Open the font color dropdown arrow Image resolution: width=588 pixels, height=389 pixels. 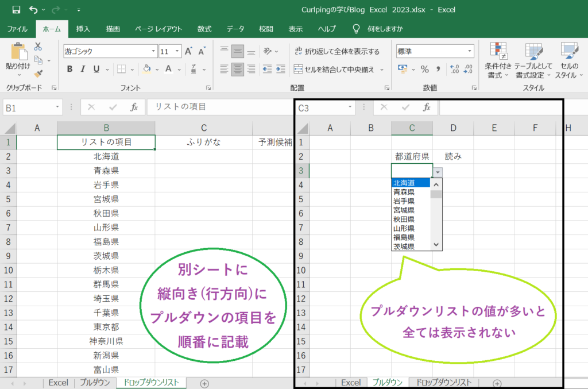click(x=179, y=70)
